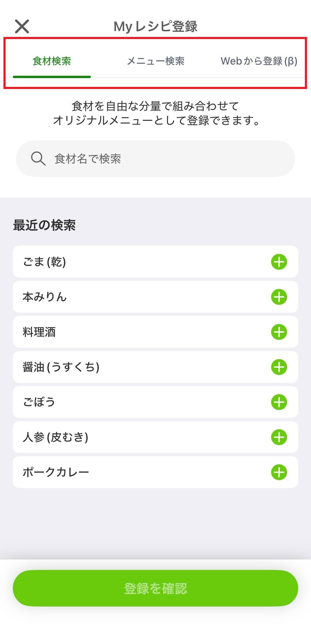Open the 醤油(うすくち) list entry
Viewport: 311px width, 644px height.
pyautogui.click(x=61, y=367)
